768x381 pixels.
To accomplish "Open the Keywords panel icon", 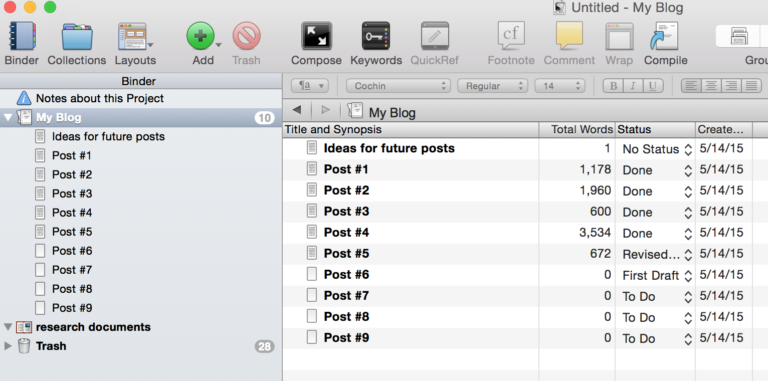I will (x=376, y=36).
